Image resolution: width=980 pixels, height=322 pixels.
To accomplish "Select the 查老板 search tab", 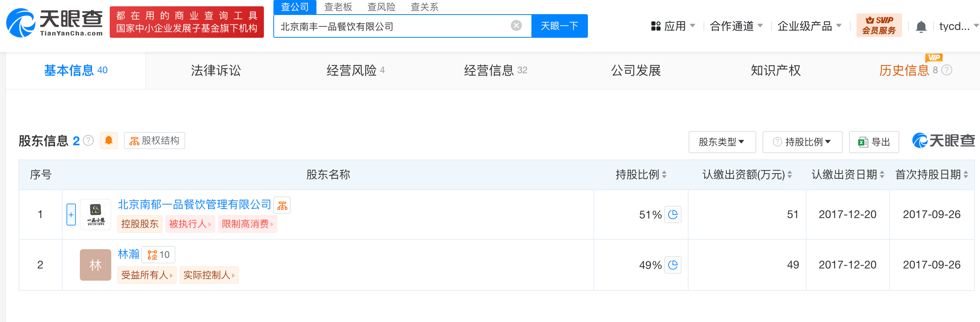I will [338, 7].
